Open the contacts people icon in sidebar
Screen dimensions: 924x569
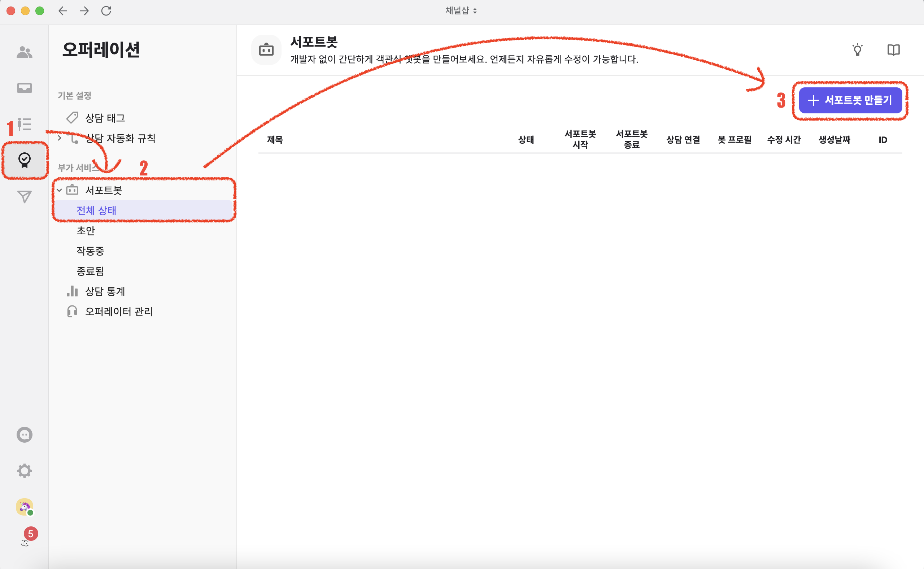coord(25,52)
